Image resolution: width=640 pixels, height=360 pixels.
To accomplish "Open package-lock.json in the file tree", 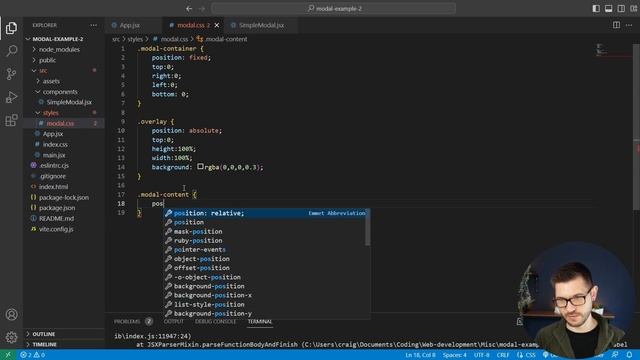I will click(x=63, y=198).
